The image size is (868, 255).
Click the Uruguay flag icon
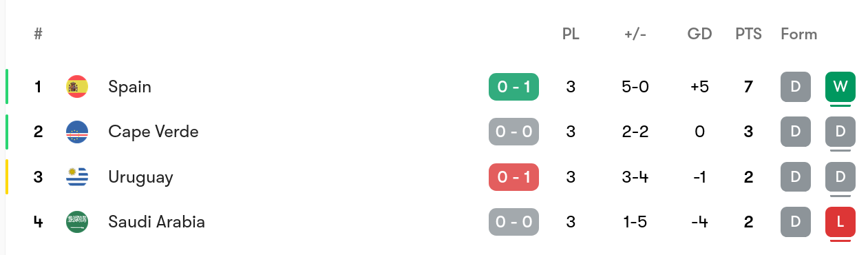[77, 177]
